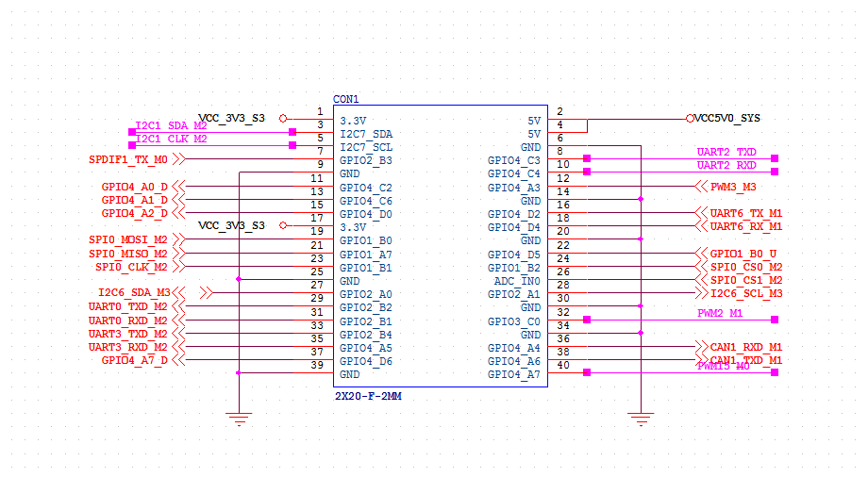
Task: Select the UART0_RXD_M2 net label
Action: click(128, 321)
